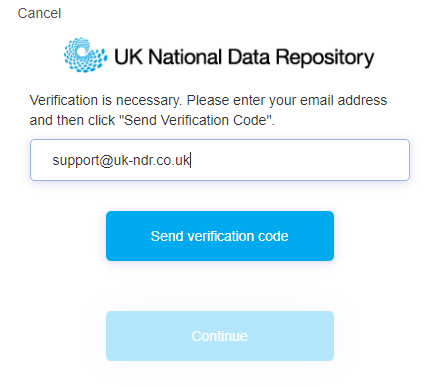This screenshot has height=387, width=443.
Task: Click the words UK National in logo
Action: (x=168, y=57)
